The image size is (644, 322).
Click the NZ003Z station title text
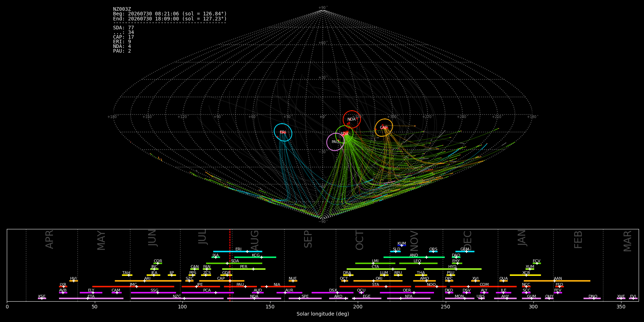tap(122, 9)
